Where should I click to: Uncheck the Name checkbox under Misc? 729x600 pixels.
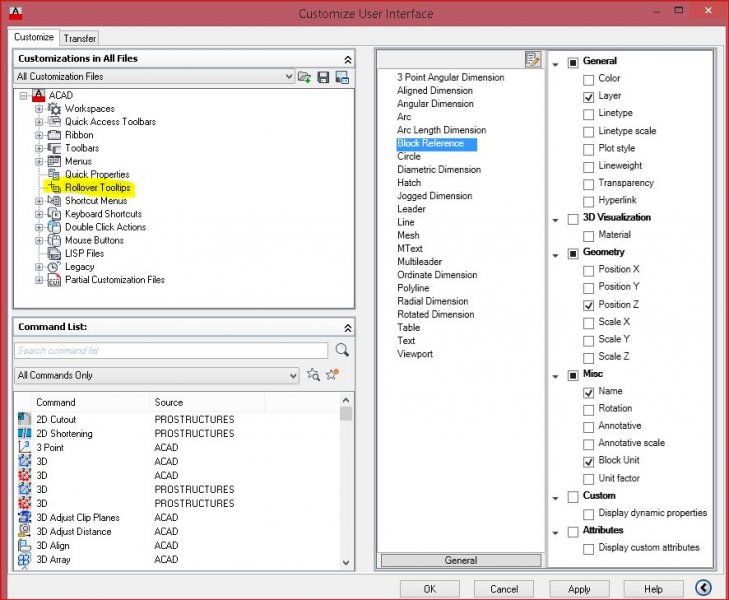tap(588, 393)
